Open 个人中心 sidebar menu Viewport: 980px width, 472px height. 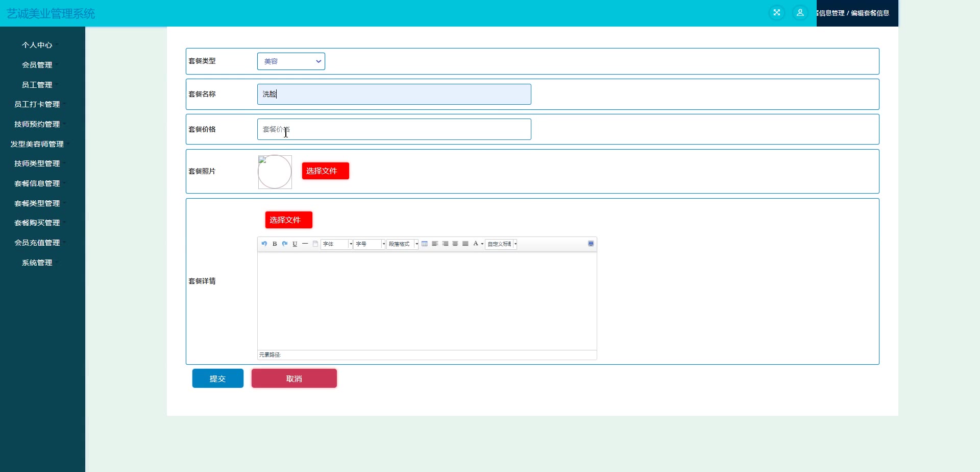click(37, 45)
